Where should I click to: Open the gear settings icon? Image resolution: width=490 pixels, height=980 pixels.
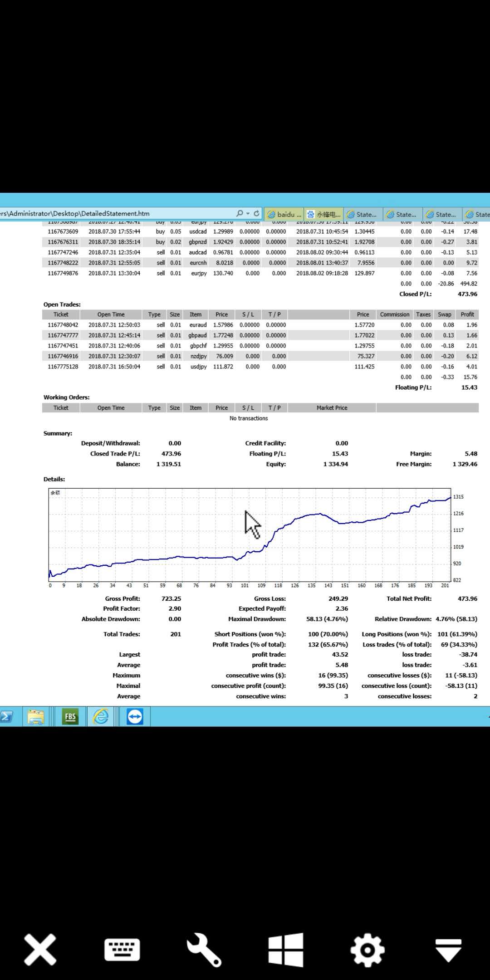367,950
